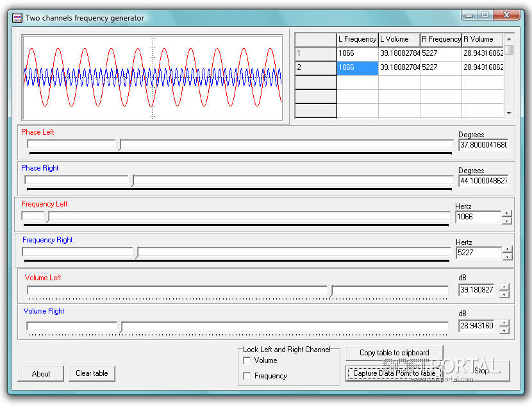The height and width of the screenshot is (406, 532).
Task: Click the Frequency Left slider thumb
Action: coord(47,217)
